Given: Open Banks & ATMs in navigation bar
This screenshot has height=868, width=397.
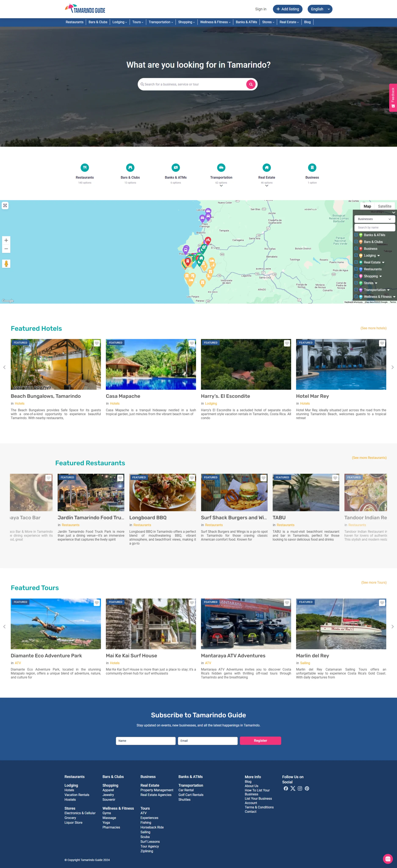Looking at the screenshot, I should (x=246, y=22).
